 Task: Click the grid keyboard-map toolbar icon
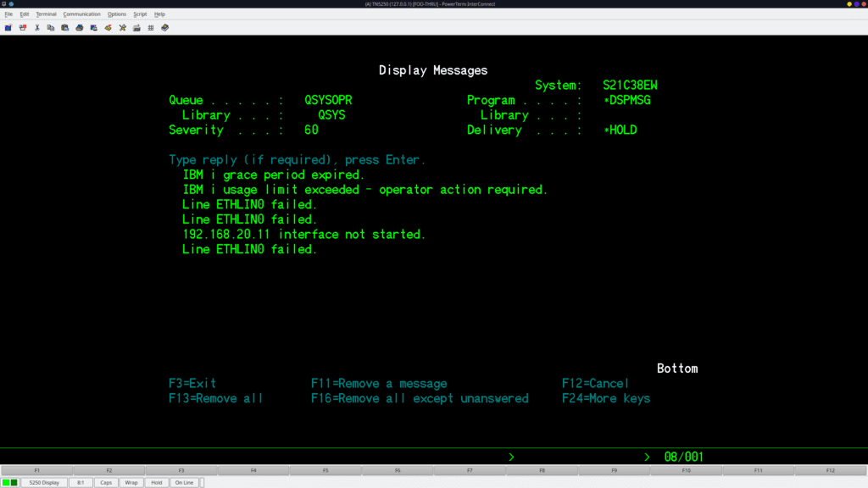point(151,28)
